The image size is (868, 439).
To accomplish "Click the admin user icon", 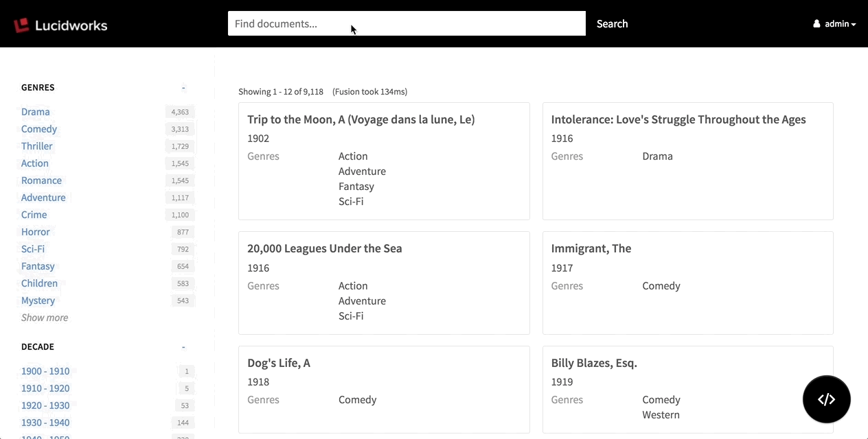I will [816, 24].
